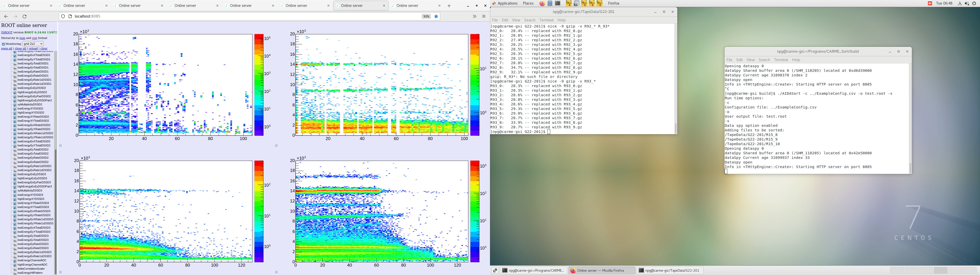Launch terminal from top panel icon
The image size is (980, 275).
tap(558, 3)
